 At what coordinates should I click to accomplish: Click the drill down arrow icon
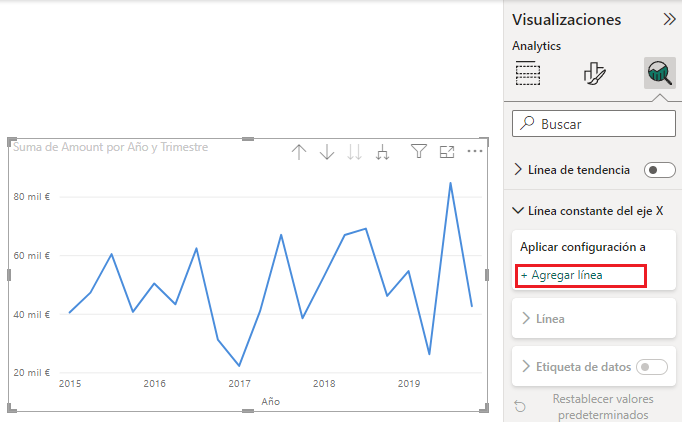pos(326,152)
